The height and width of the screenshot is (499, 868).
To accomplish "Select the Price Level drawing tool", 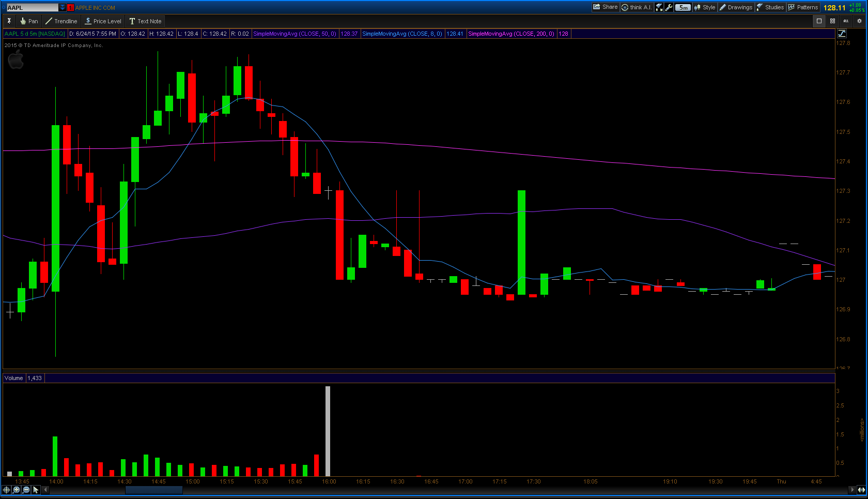I will [103, 21].
